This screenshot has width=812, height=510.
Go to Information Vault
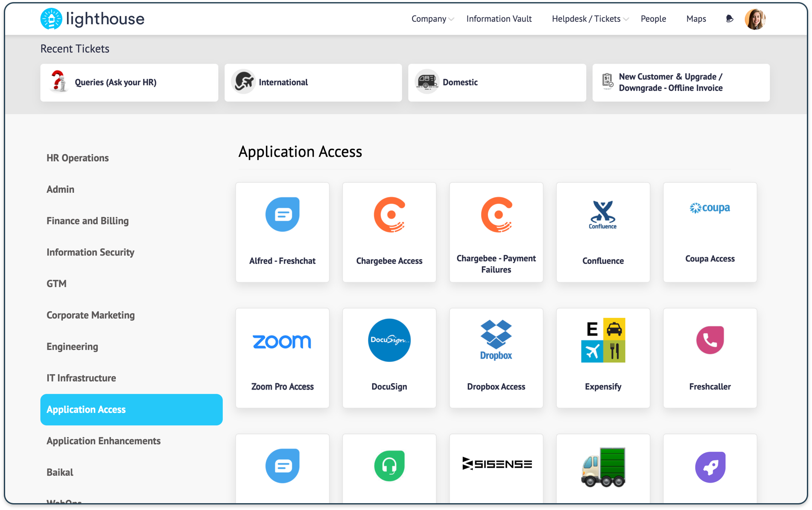click(499, 19)
